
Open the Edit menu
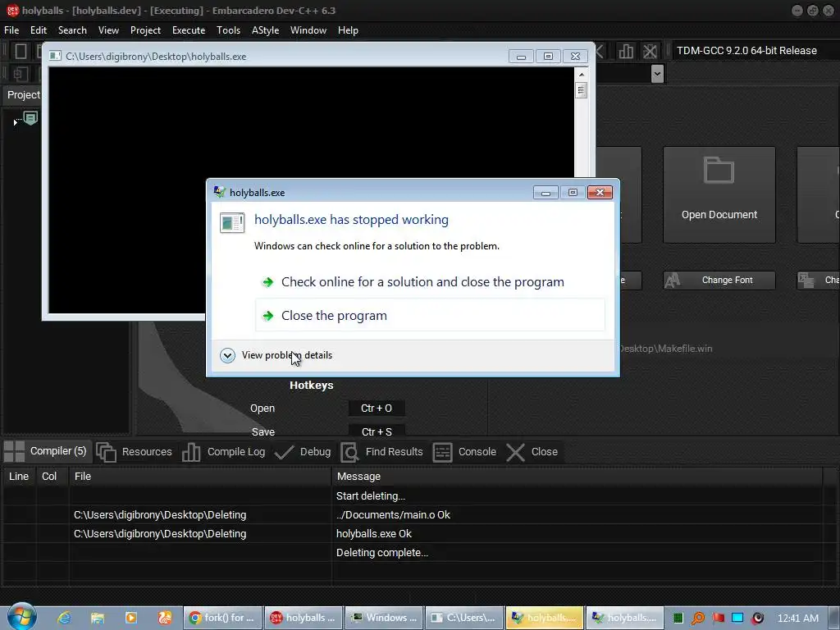pyautogui.click(x=38, y=30)
